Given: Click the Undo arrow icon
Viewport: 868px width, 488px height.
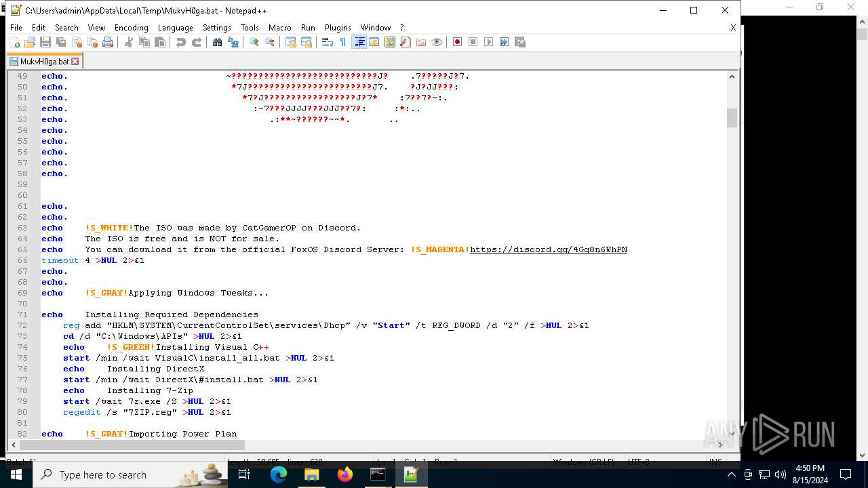Looking at the screenshot, I should coord(181,42).
